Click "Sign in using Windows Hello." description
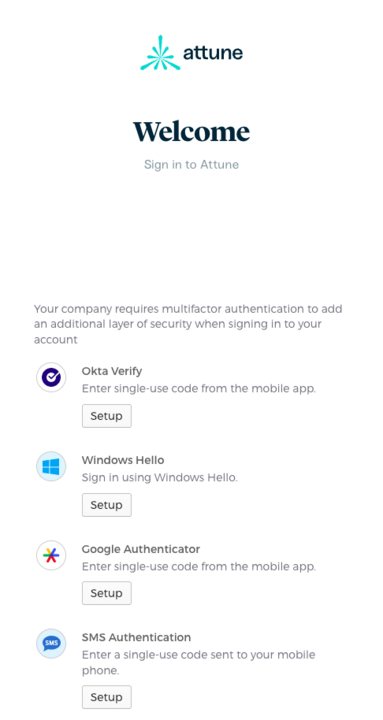 click(160, 478)
